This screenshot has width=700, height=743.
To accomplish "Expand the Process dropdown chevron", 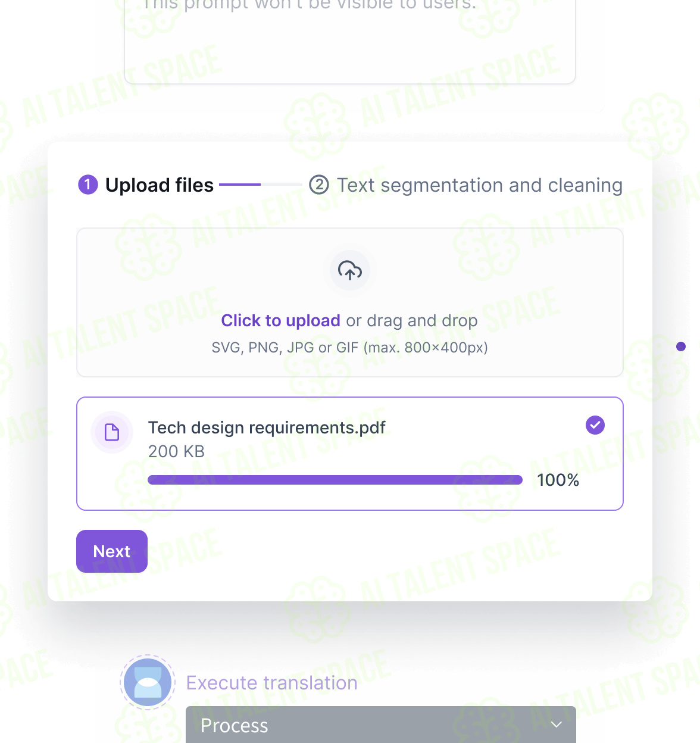I will tap(557, 725).
